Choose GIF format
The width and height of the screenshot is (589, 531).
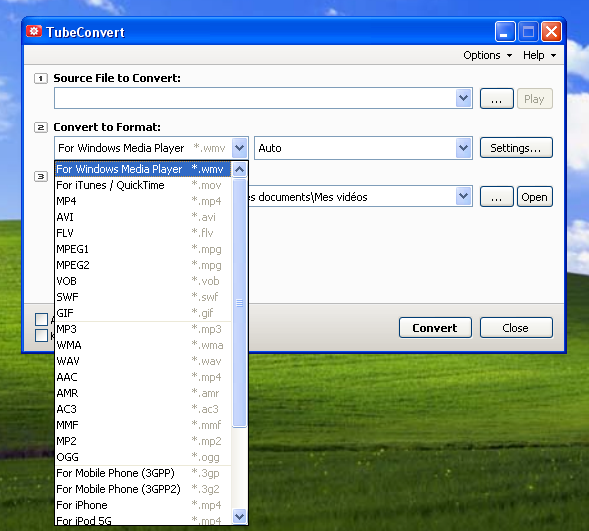click(143, 313)
